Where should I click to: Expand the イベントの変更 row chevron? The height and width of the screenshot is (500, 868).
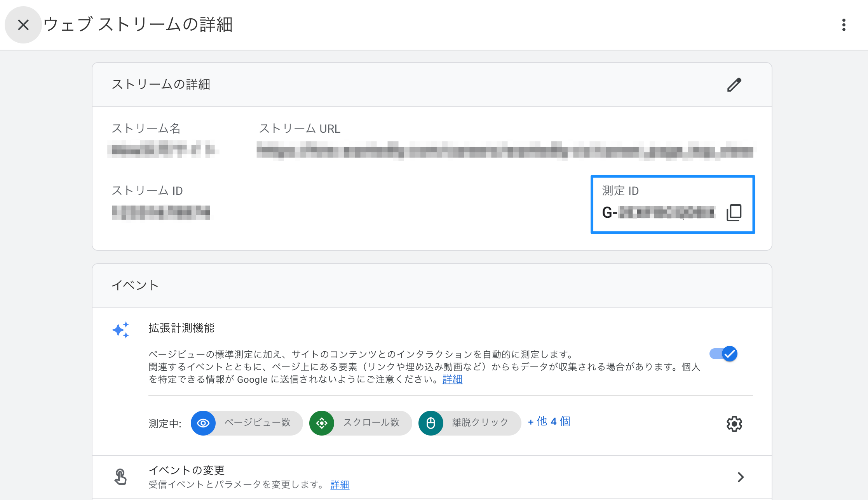tap(741, 477)
